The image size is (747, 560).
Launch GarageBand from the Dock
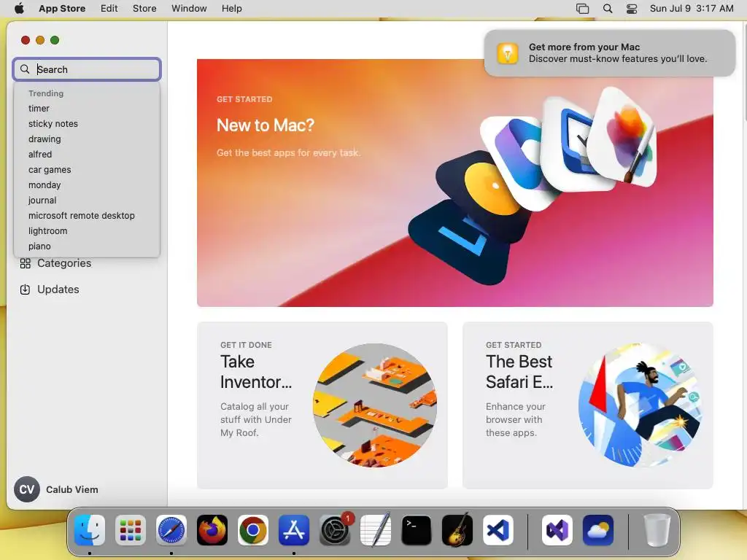(457, 530)
